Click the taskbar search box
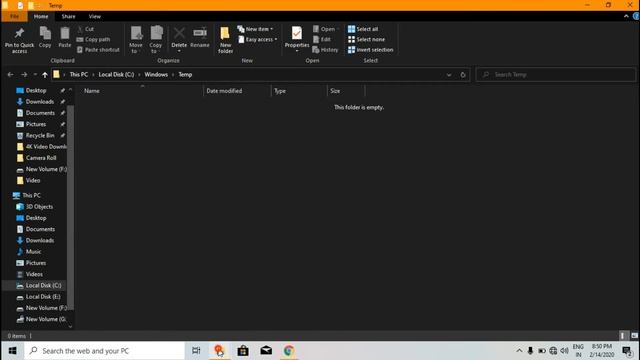Image resolution: width=640 pixels, height=360 pixels. (104, 351)
